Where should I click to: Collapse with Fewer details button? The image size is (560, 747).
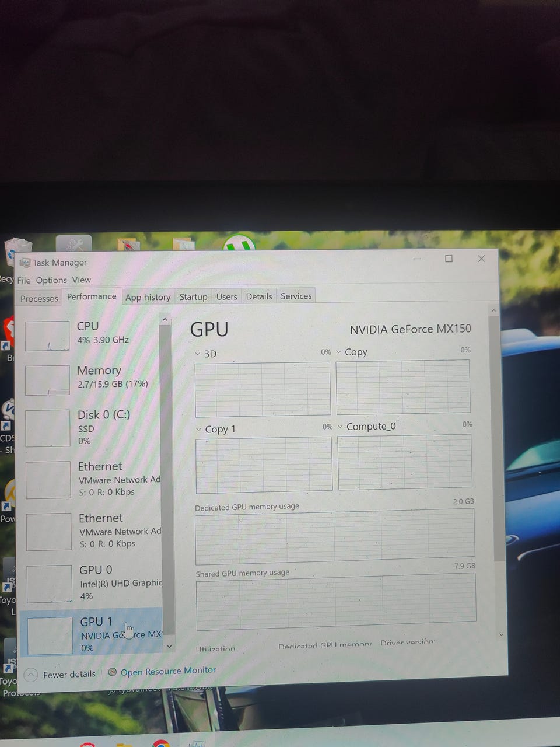click(60, 675)
